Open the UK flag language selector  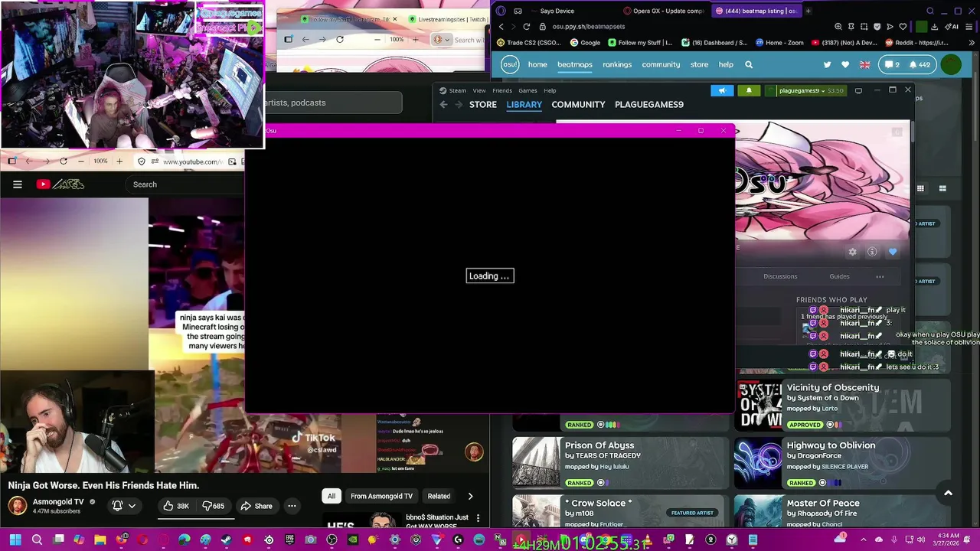[864, 65]
